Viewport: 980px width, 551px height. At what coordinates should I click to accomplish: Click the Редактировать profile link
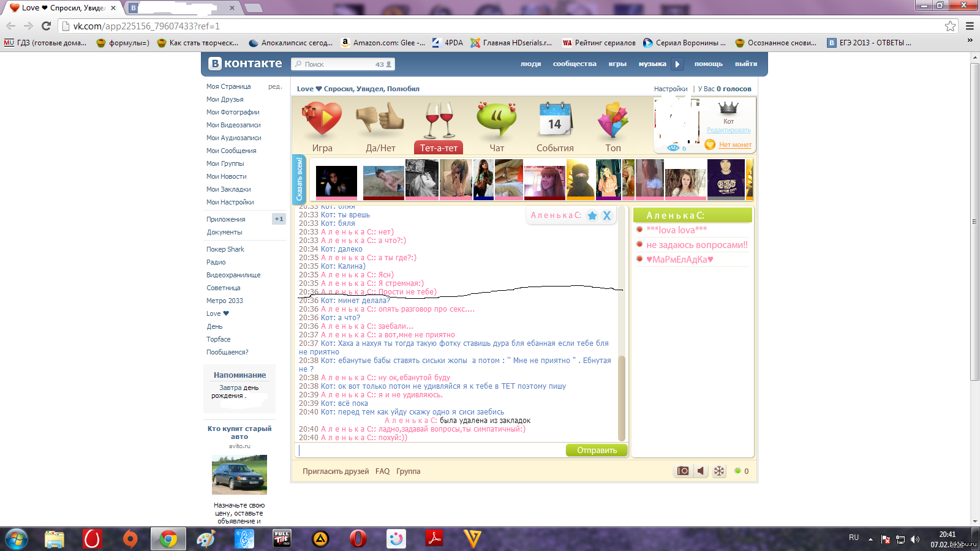click(x=728, y=130)
